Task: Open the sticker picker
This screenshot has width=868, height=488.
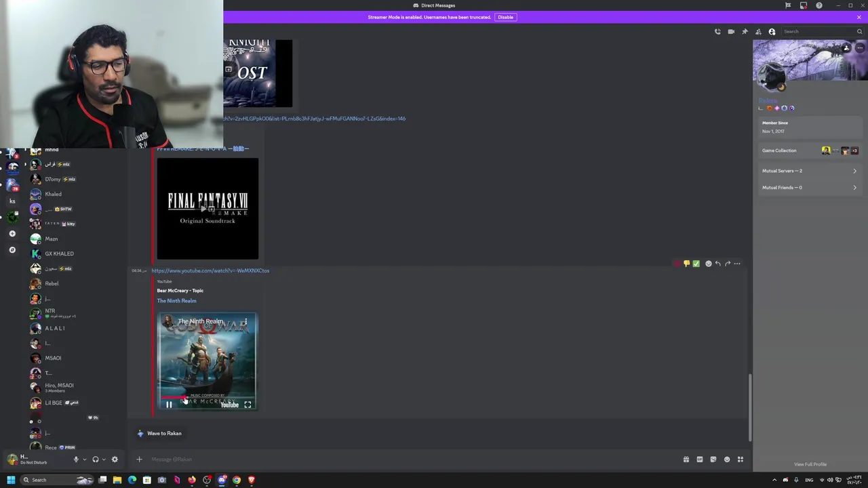Action: 713,460
